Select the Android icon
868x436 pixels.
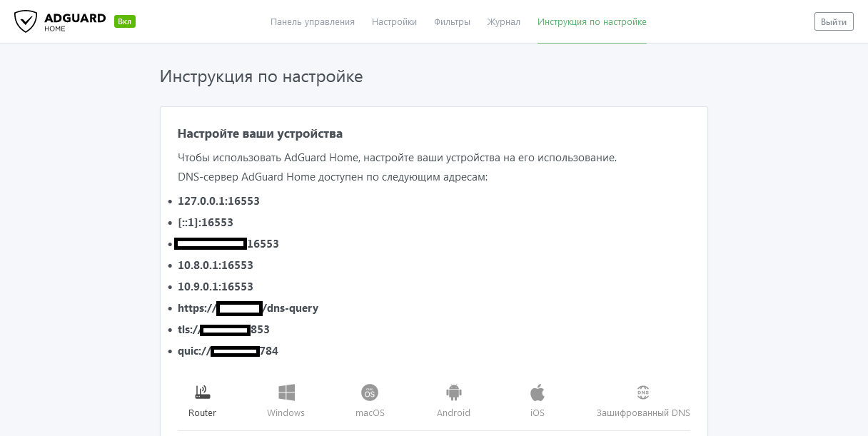pos(453,392)
